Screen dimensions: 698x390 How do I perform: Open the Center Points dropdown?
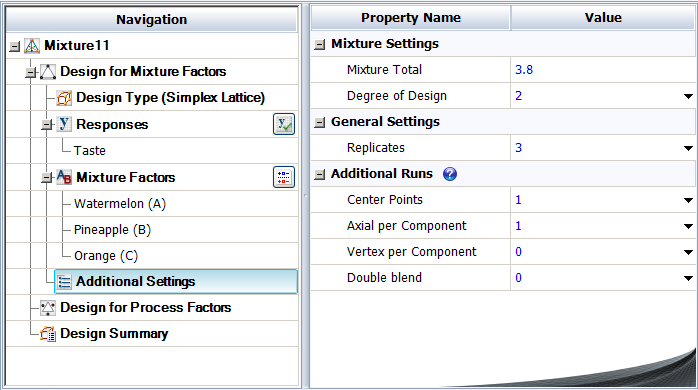point(688,200)
